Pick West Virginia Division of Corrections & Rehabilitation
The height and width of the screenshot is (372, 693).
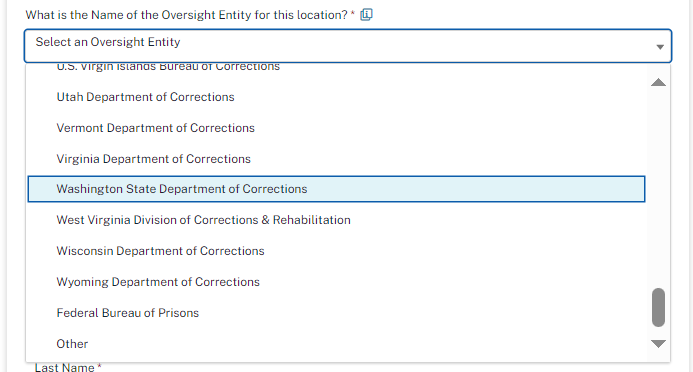[x=336, y=220]
